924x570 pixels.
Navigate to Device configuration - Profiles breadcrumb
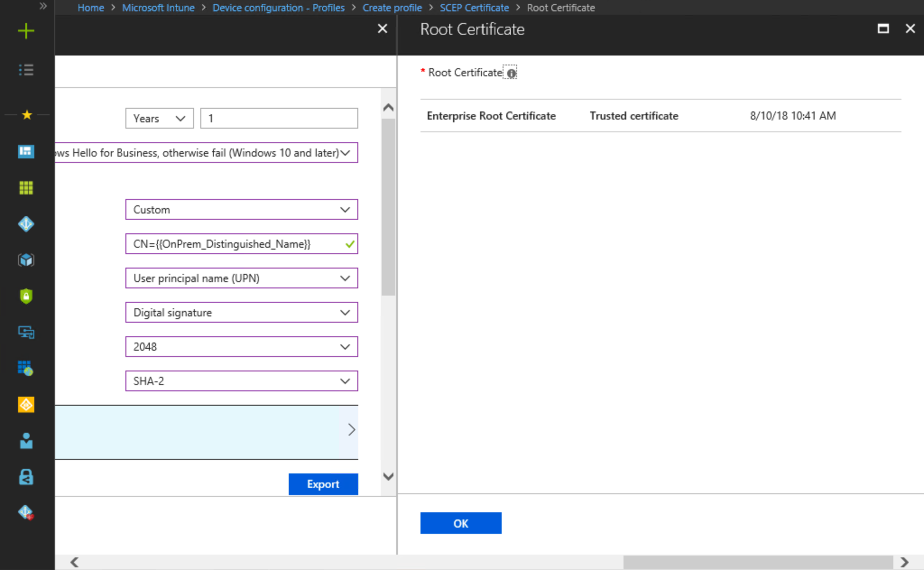coord(278,8)
